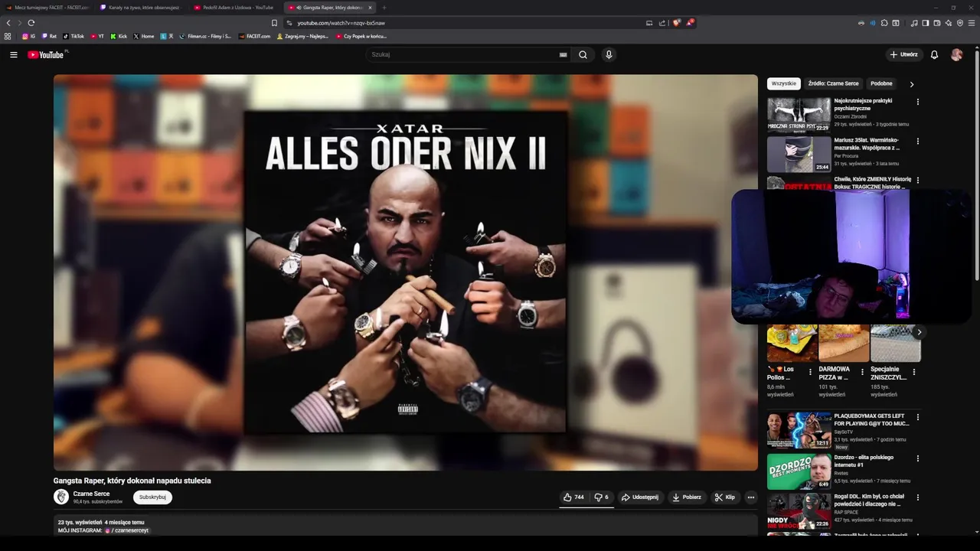The height and width of the screenshot is (551, 980).
Task: Start voice search with the microphone
Action: (609, 55)
